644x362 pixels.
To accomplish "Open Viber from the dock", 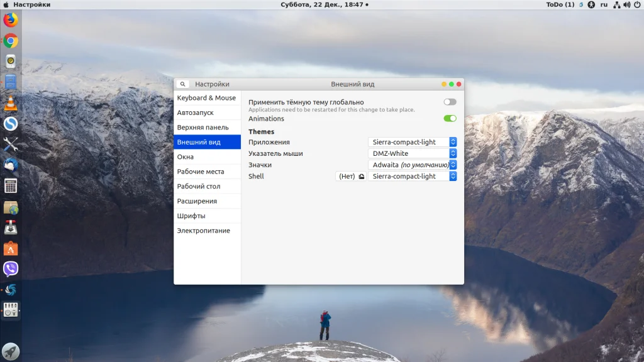I will pyautogui.click(x=11, y=269).
